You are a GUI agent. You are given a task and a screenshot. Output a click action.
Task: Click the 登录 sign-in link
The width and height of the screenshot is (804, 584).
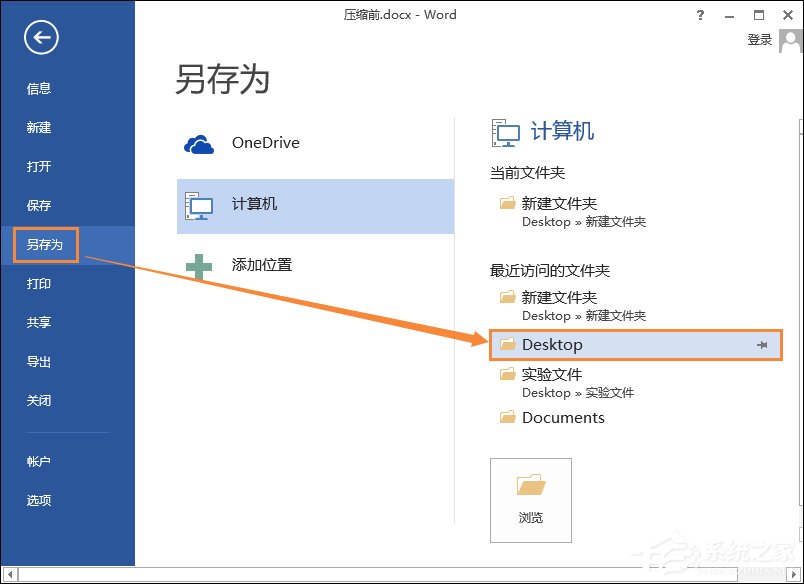click(758, 40)
